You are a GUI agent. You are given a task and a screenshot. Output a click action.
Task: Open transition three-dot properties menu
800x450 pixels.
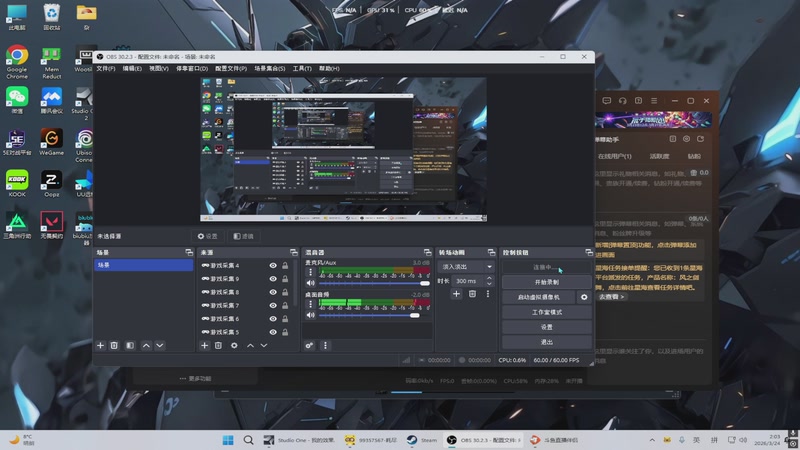point(488,293)
